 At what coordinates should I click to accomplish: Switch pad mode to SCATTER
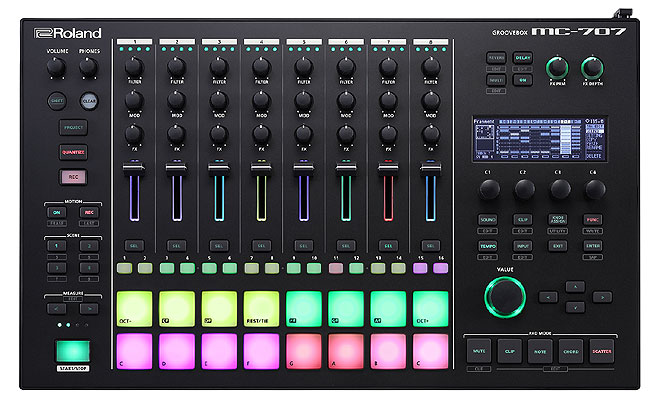pos(602,351)
